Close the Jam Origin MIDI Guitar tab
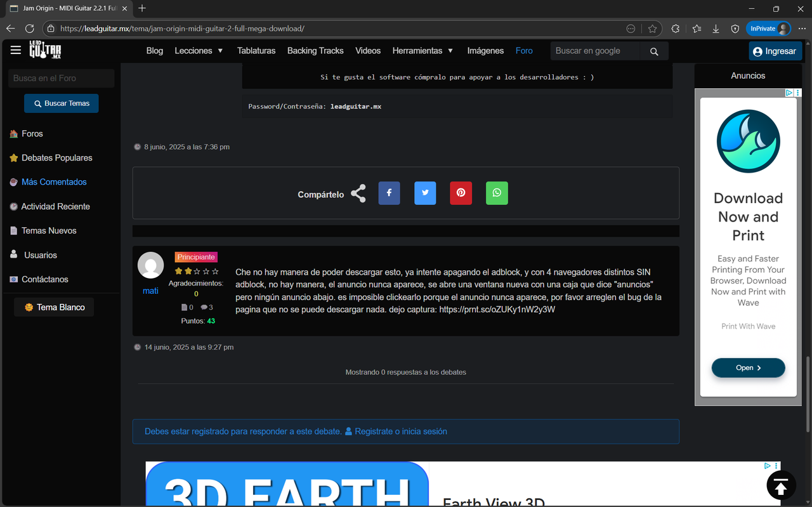 click(124, 8)
